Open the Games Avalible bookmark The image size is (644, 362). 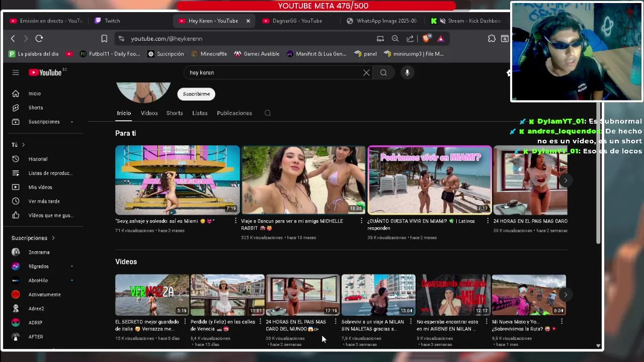257,54
